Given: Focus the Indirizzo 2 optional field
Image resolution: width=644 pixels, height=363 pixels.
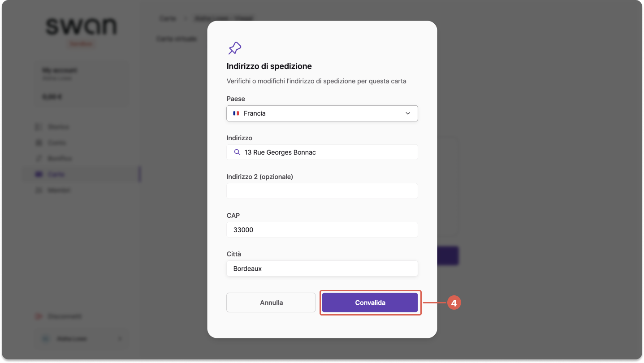Looking at the screenshot, I should point(322,191).
